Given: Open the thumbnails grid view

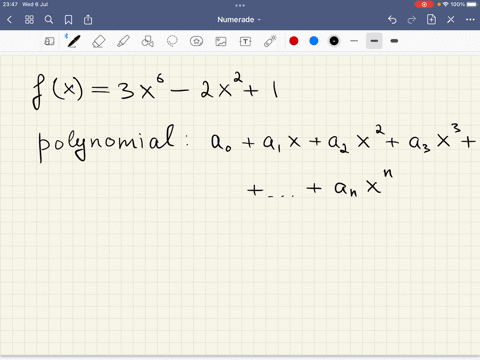Looking at the screenshot, I should [29, 20].
